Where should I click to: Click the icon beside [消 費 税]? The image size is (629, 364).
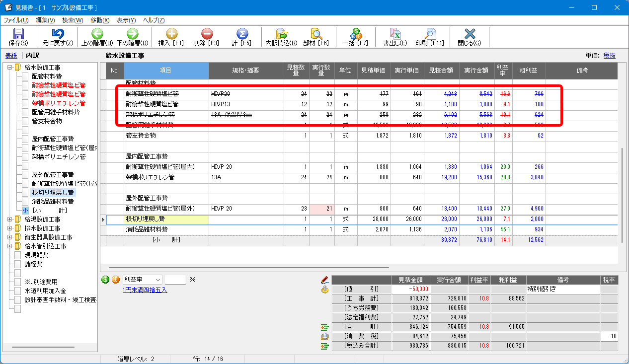[325, 336]
